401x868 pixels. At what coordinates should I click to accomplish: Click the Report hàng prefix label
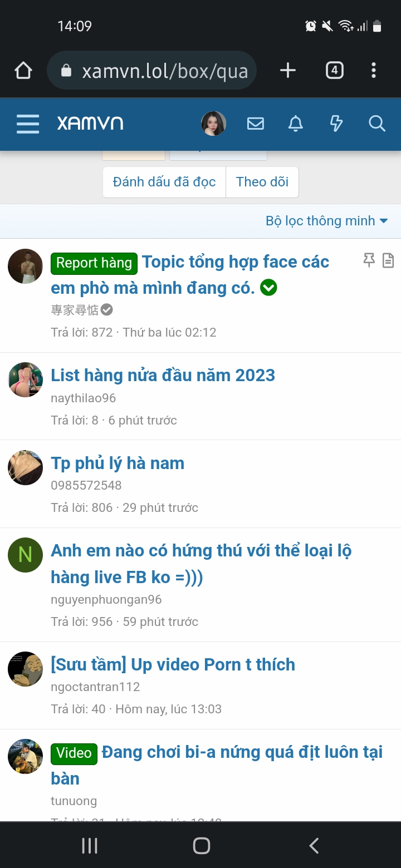(x=94, y=263)
